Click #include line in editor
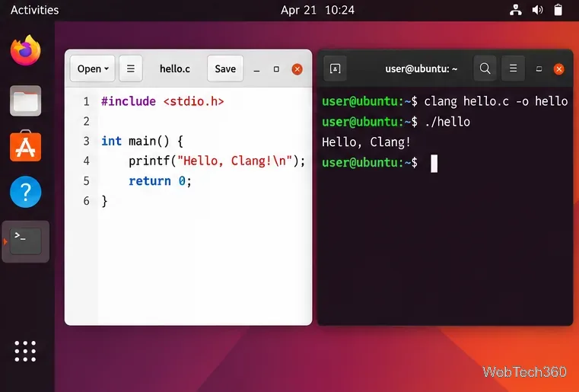This screenshot has height=392, width=579. [163, 101]
